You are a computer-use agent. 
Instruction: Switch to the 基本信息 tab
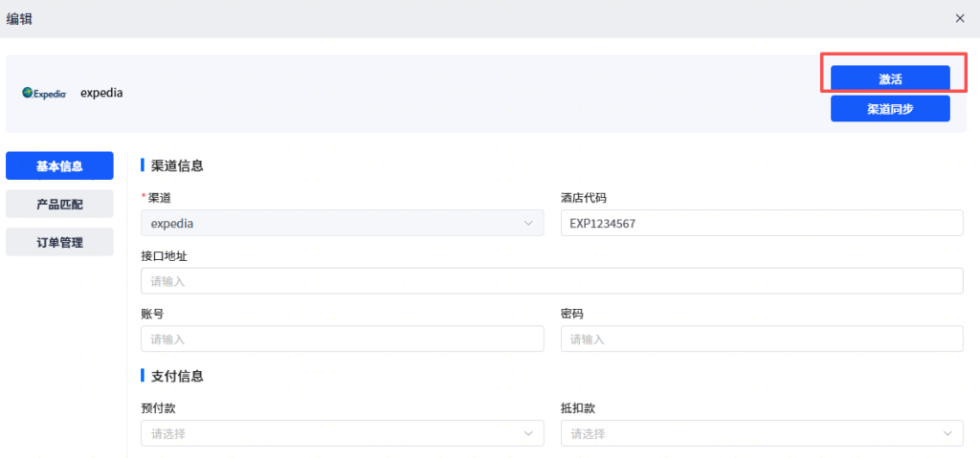[59, 165]
